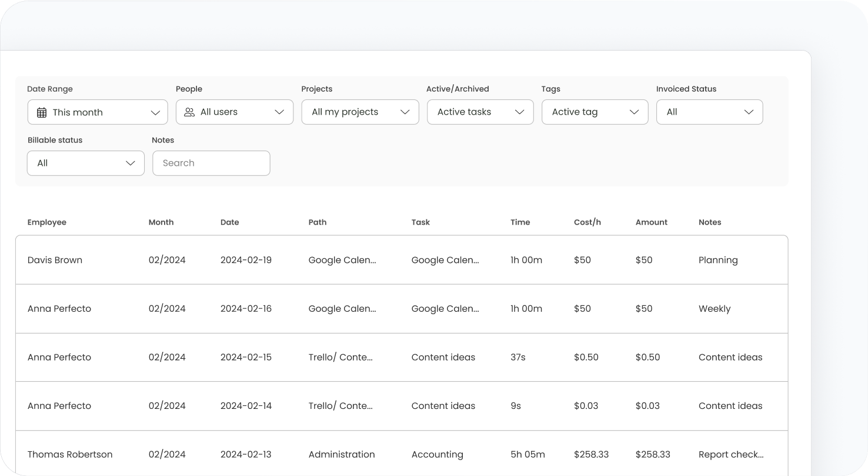The height and width of the screenshot is (476, 868).
Task: Click the Month column header
Action: pyautogui.click(x=161, y=222)
